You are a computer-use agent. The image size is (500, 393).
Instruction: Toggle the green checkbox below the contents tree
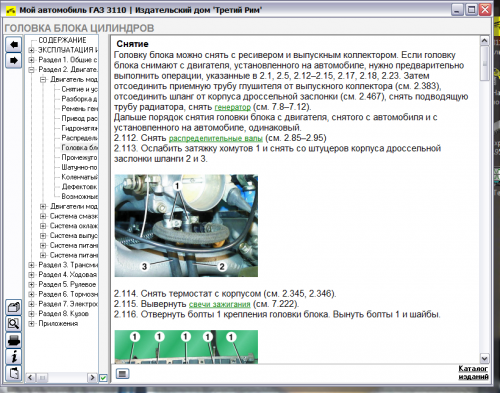103,378
